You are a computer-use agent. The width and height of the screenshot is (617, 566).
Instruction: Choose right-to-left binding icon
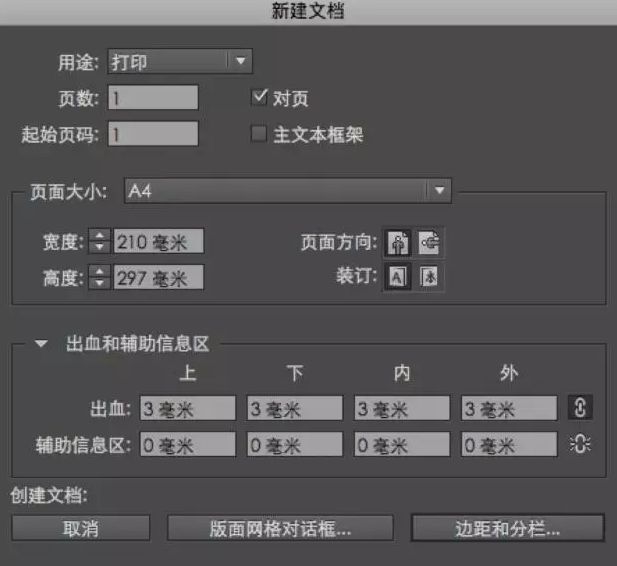coord(430,278)
